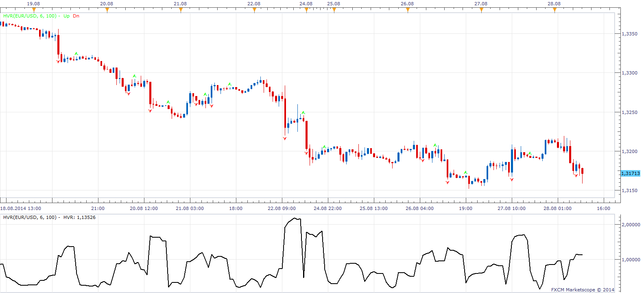Click the green HVR(EUR/USD, 6, 100) label on price chart

coord(30,16)
